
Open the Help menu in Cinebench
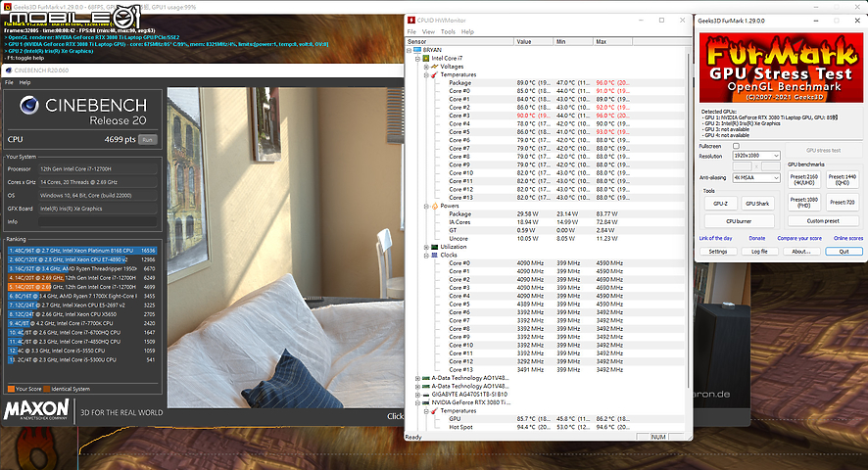pyautogui.click(x=24, y=82)
